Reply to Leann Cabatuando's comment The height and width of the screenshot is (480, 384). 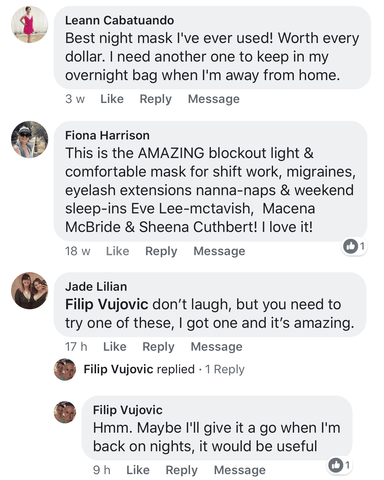pyautogui.click(x=156, y=99)
